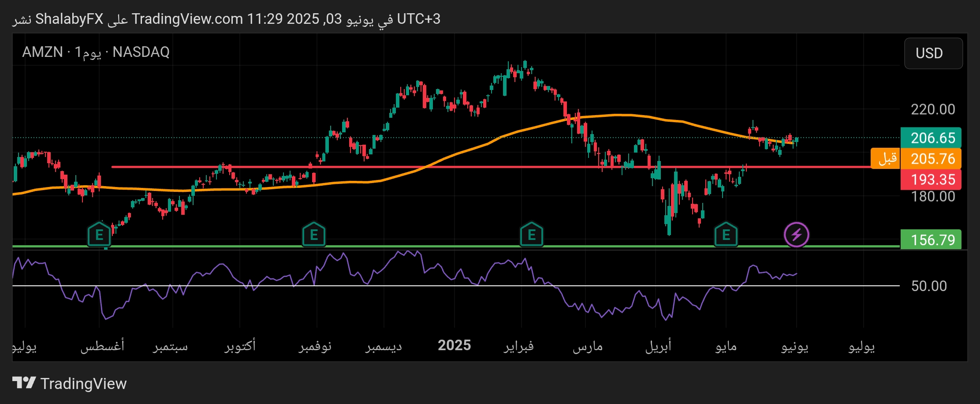Image resolution: width=980 pixels, height=404 pixels.
Task: Click the 2025 year label on time axis
Action: [x=454, y=345]
